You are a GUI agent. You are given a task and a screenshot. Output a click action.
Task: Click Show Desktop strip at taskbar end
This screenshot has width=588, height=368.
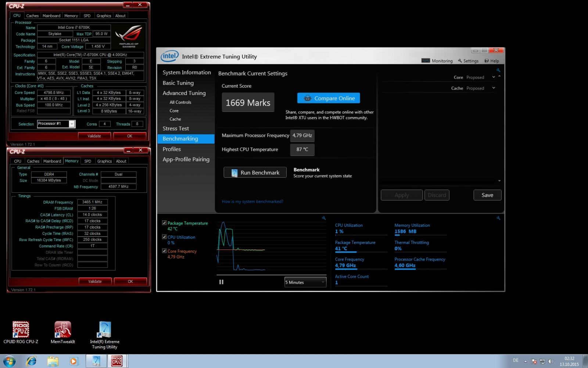tap(585, 361)
